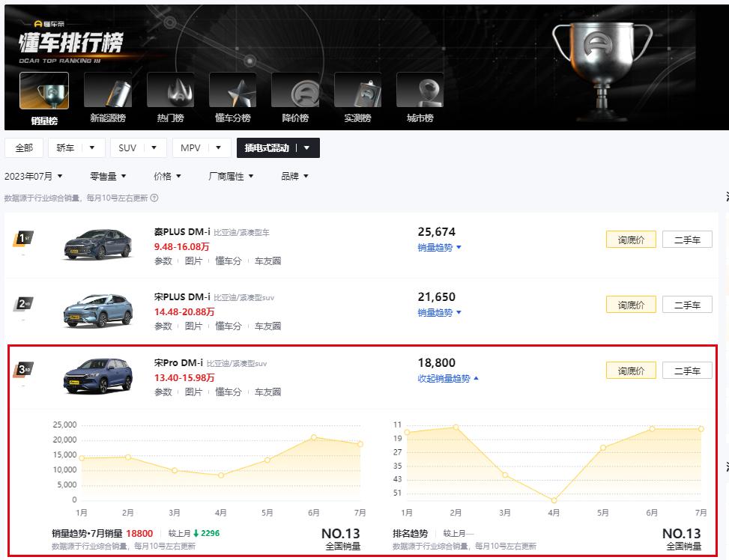Select the 全部 filter option

point(23,147)
